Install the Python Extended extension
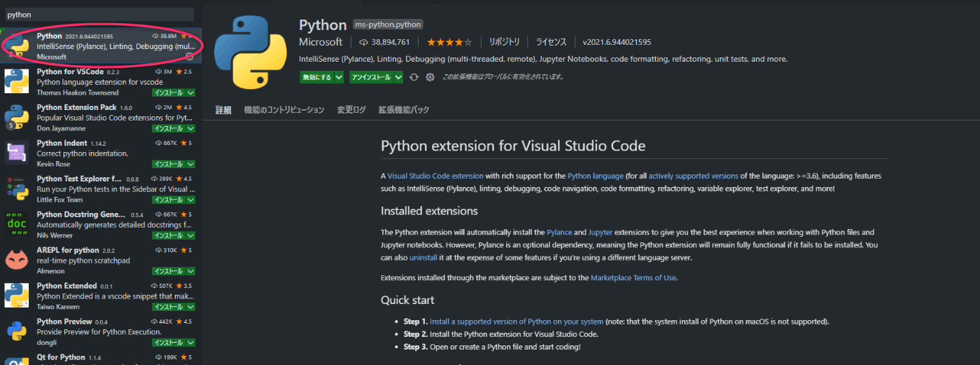Viewport: 980px width, 365px height. [169, 307]
